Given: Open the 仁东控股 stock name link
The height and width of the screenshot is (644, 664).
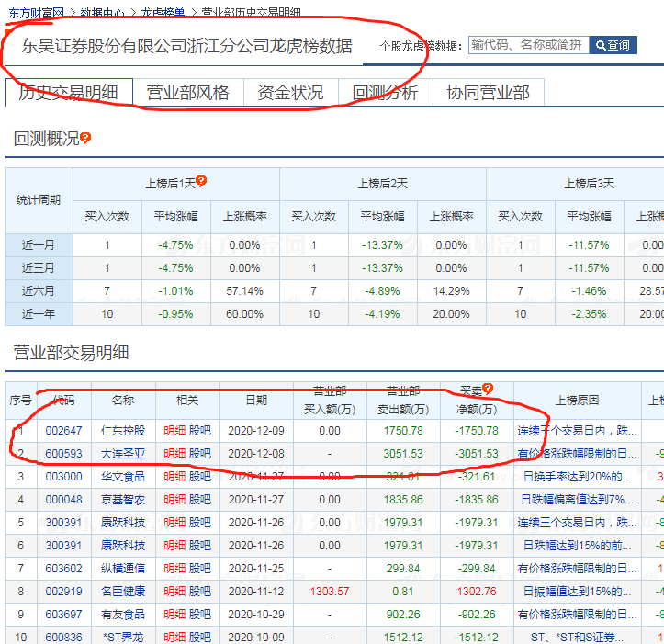Looking at the screenshot, I should [123, 431].
